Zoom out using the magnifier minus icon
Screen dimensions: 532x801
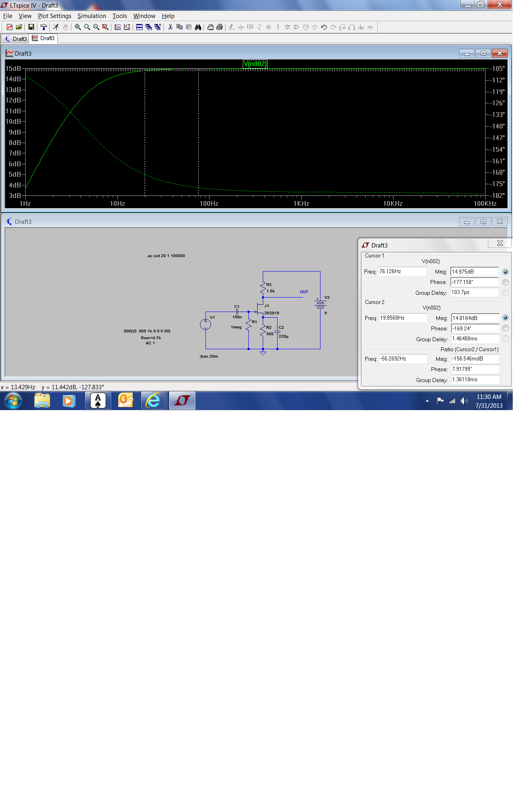pyautogui.click(x=96, y=27)
